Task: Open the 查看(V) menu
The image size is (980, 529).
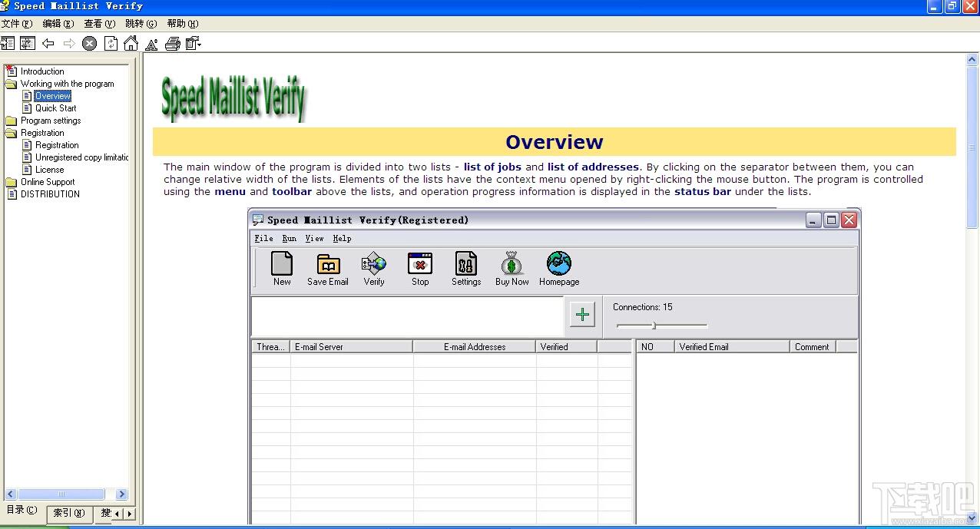Action: 99,24
